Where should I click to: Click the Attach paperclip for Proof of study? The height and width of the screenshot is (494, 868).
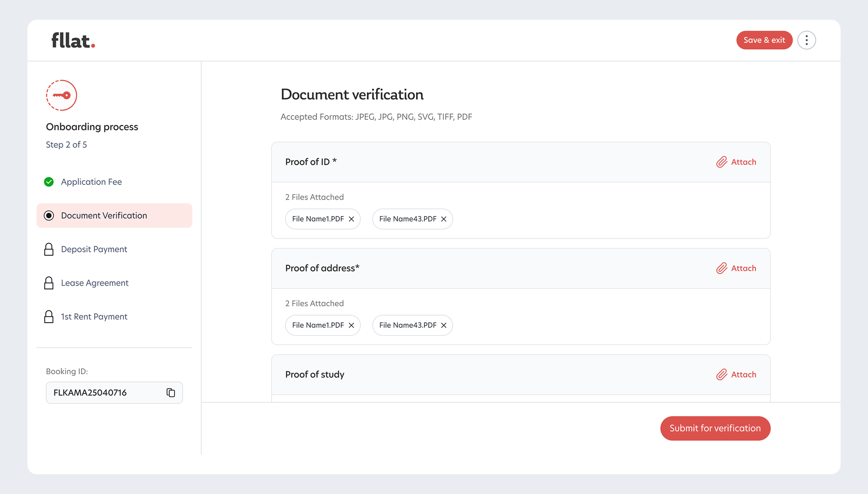(721, 374)
